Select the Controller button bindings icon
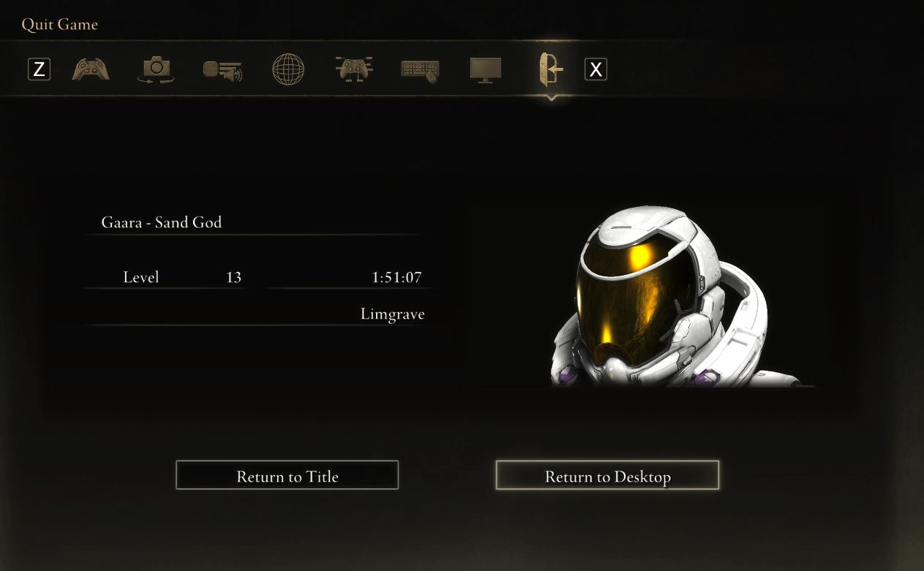The width and height of the screenshot is (924, 571). tap(354, 69)
